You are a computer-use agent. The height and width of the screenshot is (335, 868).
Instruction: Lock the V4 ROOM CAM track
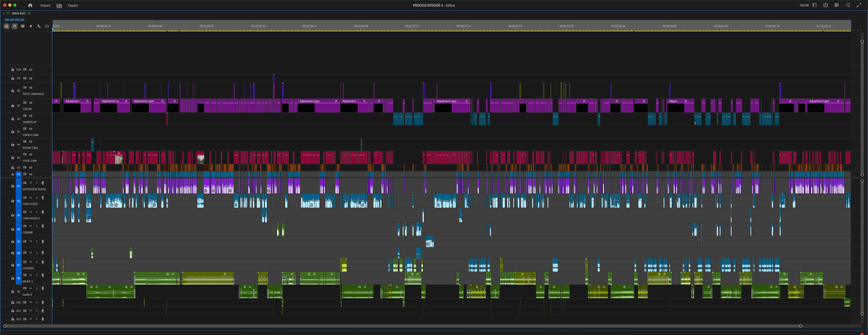[x=12, y=145]
